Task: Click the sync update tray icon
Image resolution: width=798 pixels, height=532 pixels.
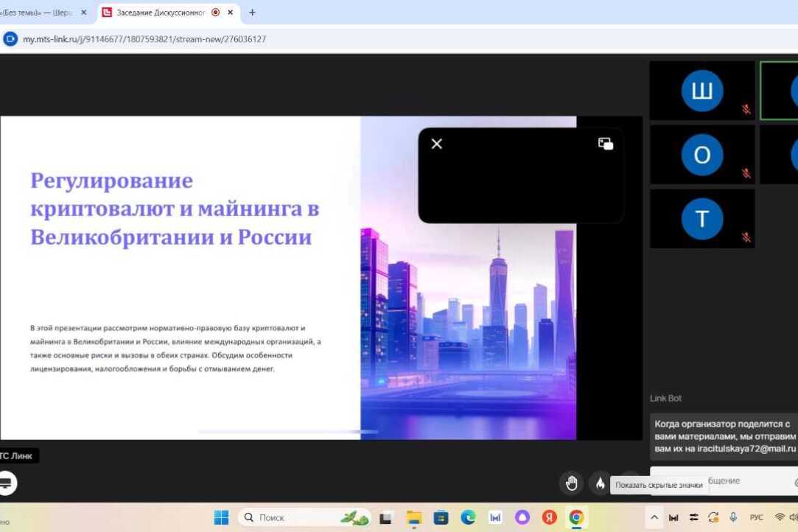Action: pyautogui.click(x=713, y=518)
